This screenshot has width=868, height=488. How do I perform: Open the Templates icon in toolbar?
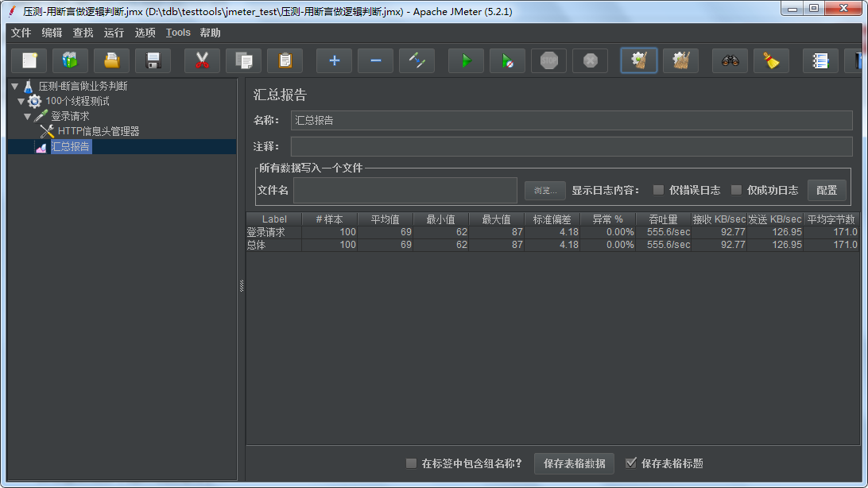tap(70, 60)
